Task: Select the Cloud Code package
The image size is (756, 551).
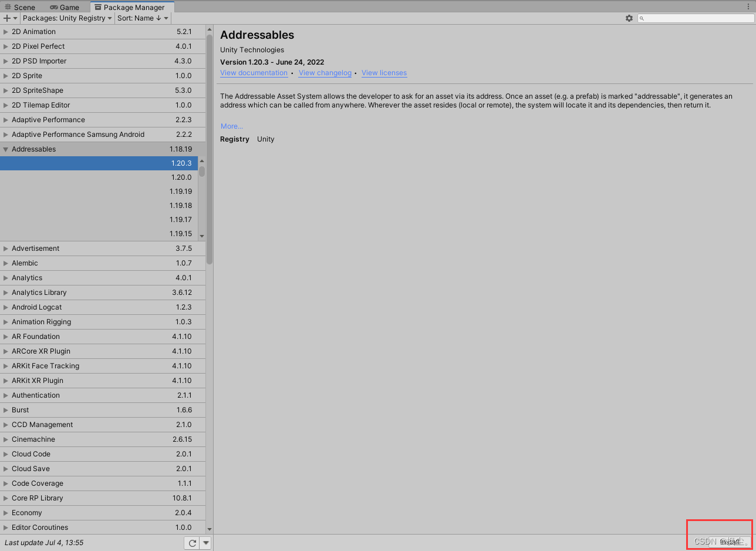Action: pyautogui.click(x=103, y=454)
